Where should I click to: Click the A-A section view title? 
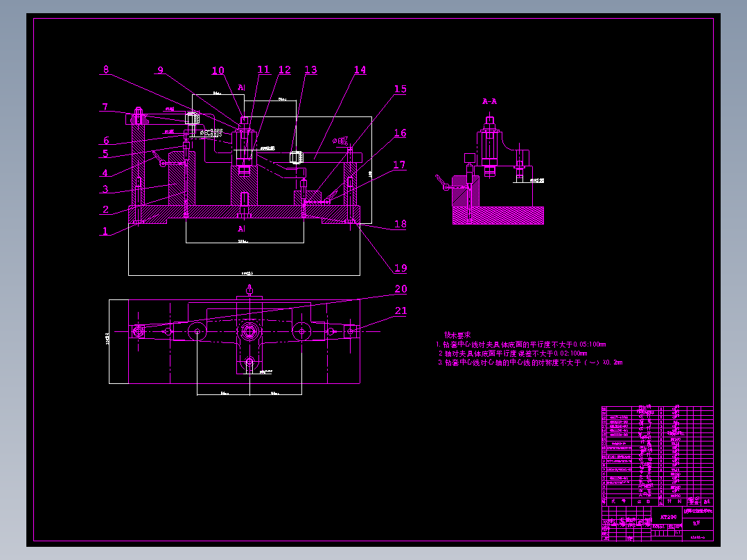point(489,101)
